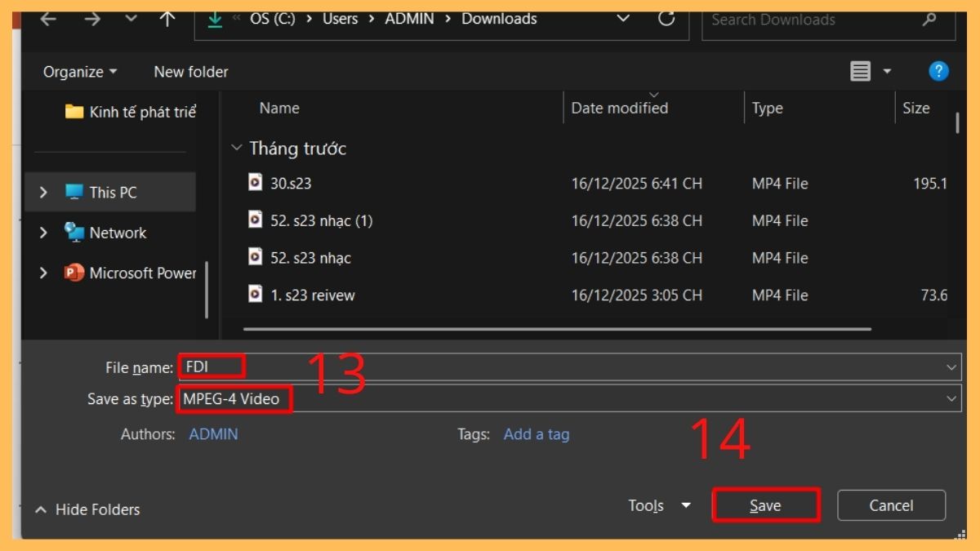
Task: Collapse the Tháng trước group
Action: pos(237,148)
